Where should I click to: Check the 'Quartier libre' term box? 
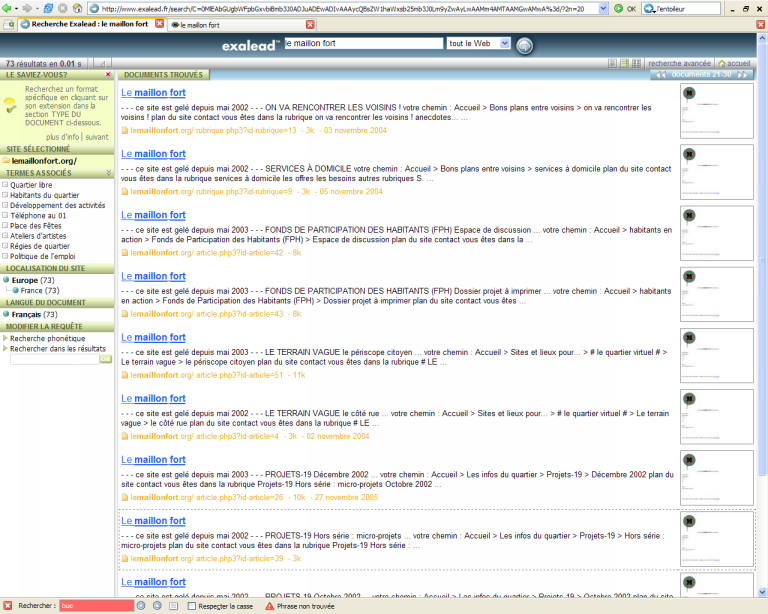tap(5, 185)
